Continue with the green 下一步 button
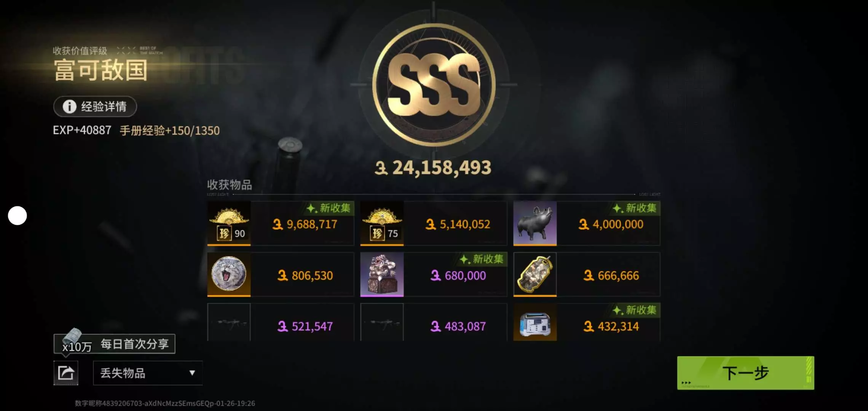 coord(745,373)
